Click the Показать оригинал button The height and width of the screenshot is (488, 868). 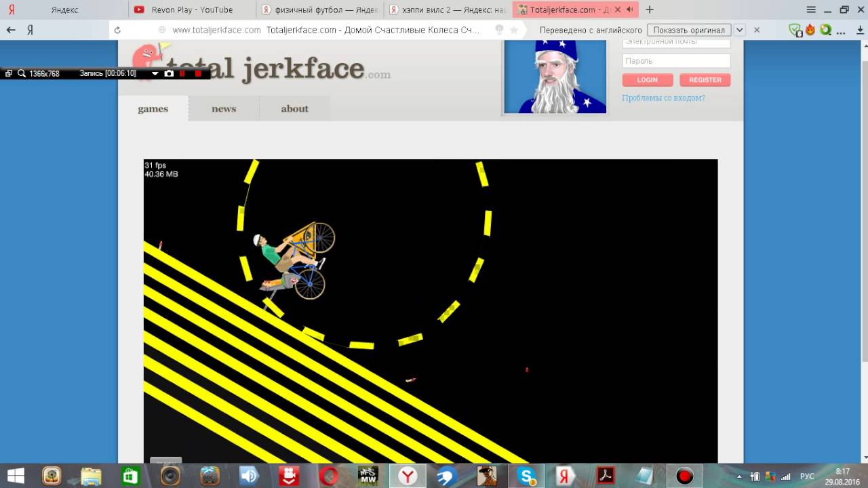[x=689, y=30]
